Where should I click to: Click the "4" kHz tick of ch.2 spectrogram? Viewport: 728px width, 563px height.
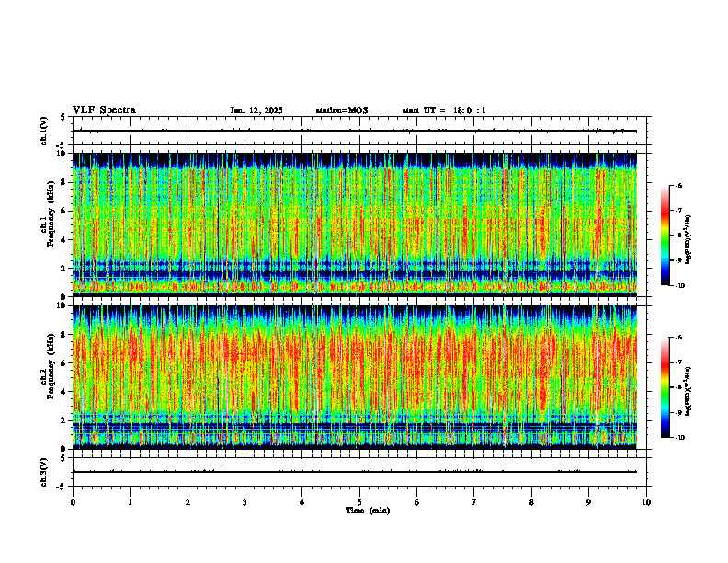tap(64, 392)
